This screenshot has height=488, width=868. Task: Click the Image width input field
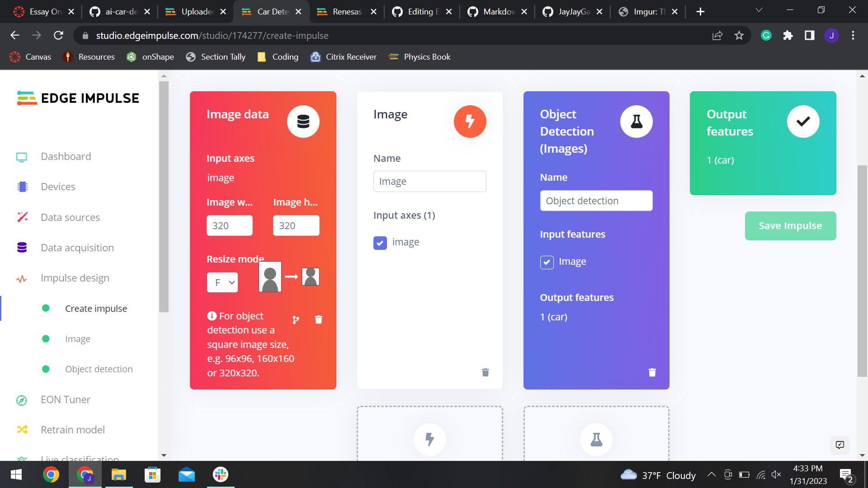coord(229,225)
